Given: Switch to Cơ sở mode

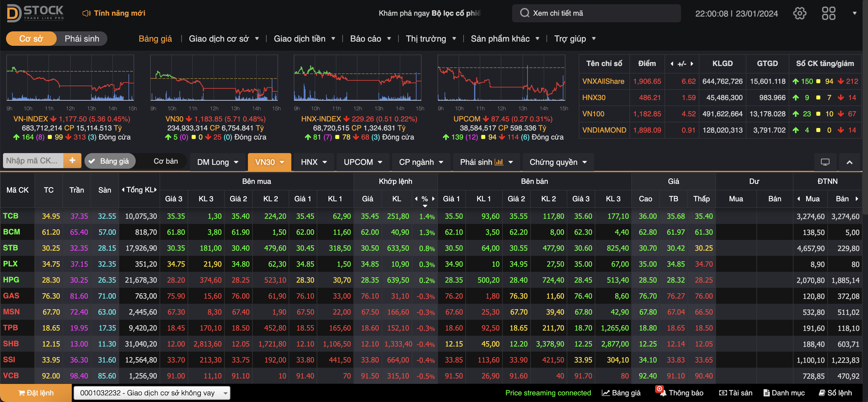Looking at the screenshot, I should [x=31, y=39].
